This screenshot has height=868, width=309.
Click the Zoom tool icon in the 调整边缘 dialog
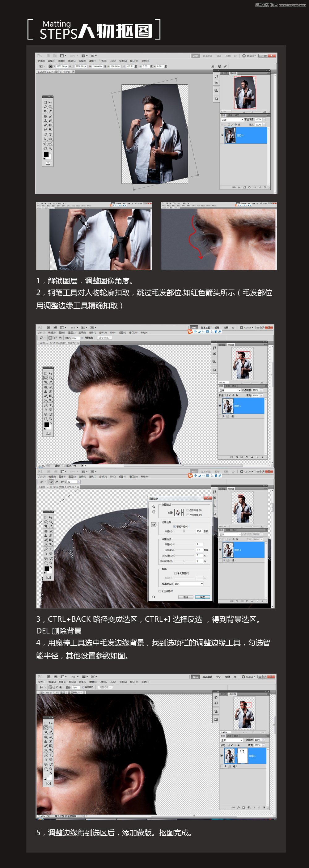[x=154, y=507]
